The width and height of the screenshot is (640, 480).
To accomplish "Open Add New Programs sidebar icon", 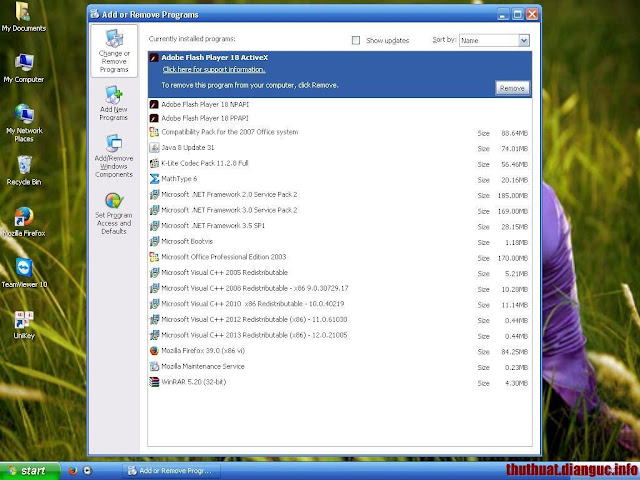I will [x=113, y=103].
